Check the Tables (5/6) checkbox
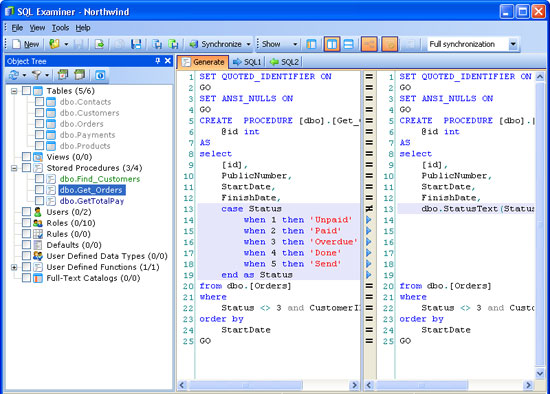 click(x=26, y=91)
